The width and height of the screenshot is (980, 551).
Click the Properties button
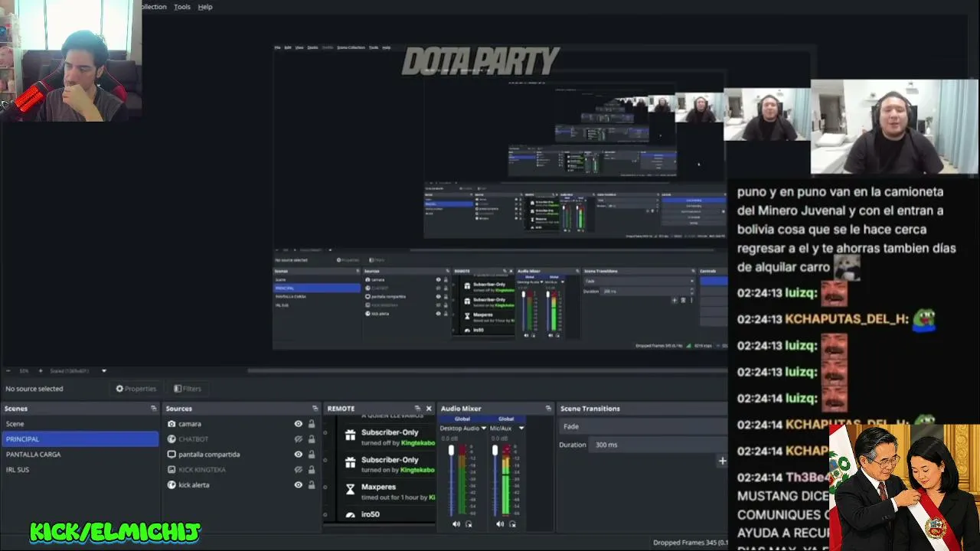click(136, 389)
